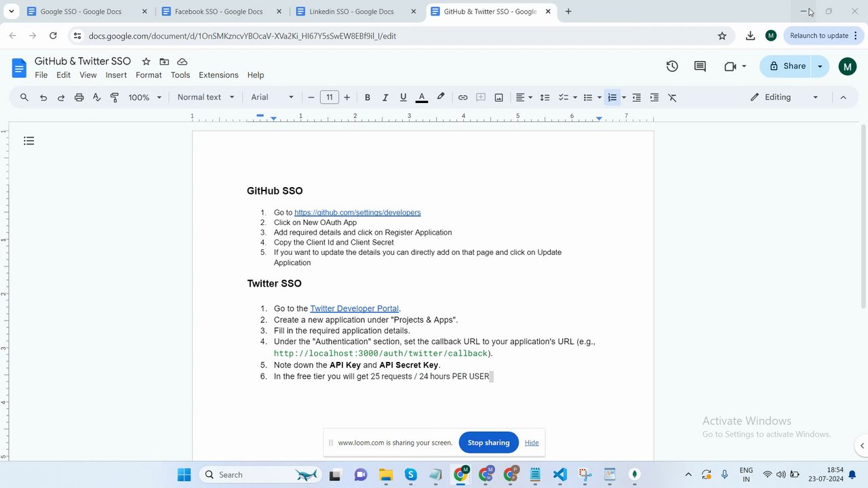This screenshot has width=868, height=488.
Task: Click the insert image icon
Action: click(x=498, y=98)
